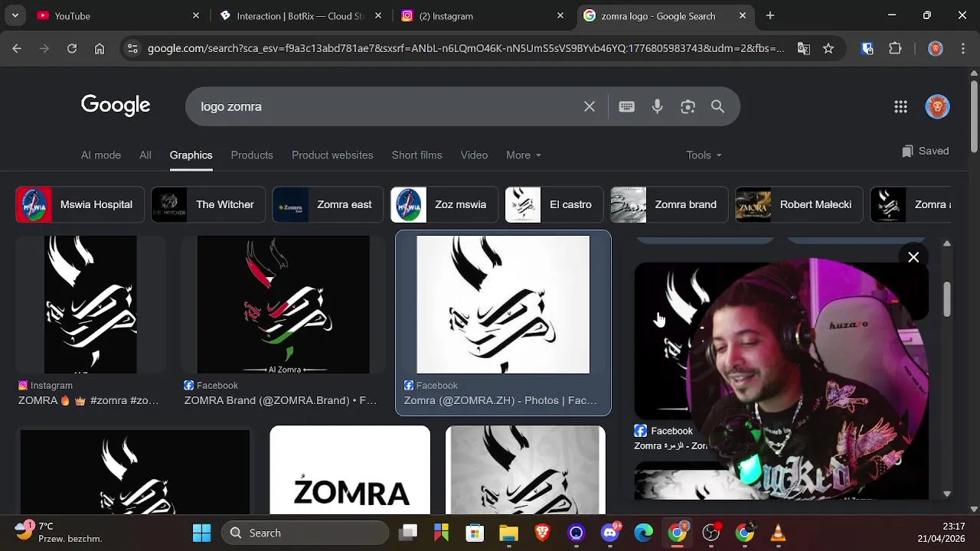Image resolution: width=980 pixels, height=551 pixels.
Task: Close the YouTube browser tab
Action: click(196, 15)
